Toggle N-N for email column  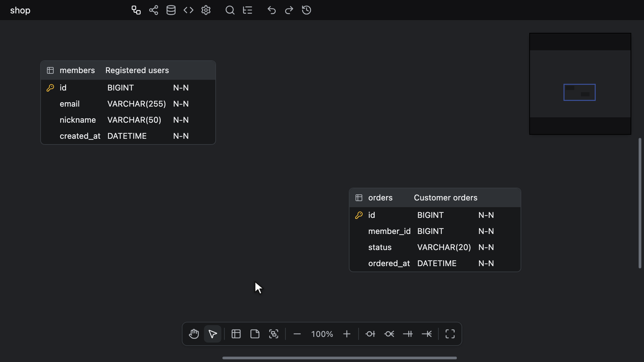(x=181, y=104)
